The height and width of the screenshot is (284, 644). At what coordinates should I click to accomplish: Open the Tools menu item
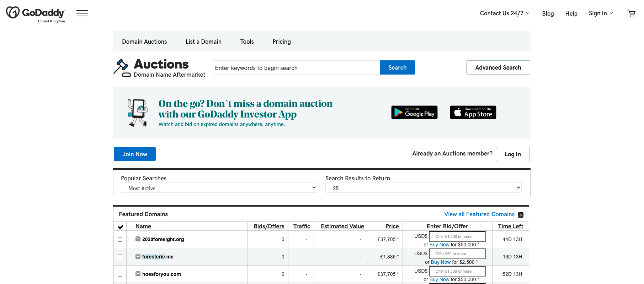[247, 42]
